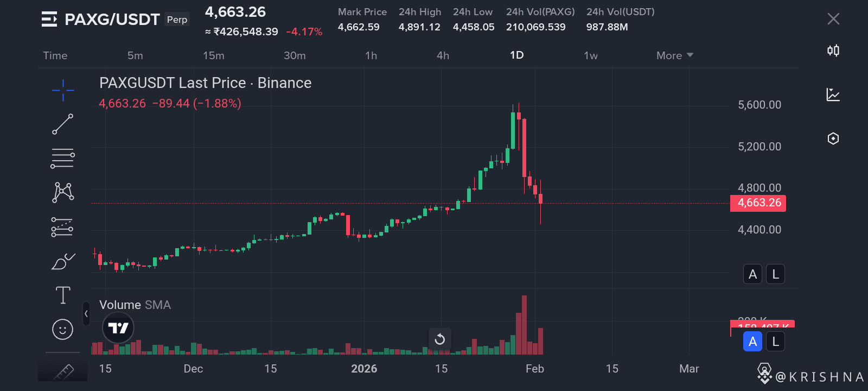Open the Fibonacci retracement lines tool
The width and height of the screenshot is (868, 391).
(x=63, y=159)
